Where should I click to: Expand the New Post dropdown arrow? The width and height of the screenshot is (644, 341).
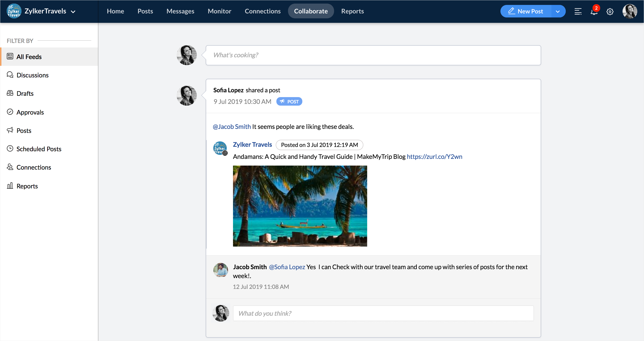click(x=557, y=11)
